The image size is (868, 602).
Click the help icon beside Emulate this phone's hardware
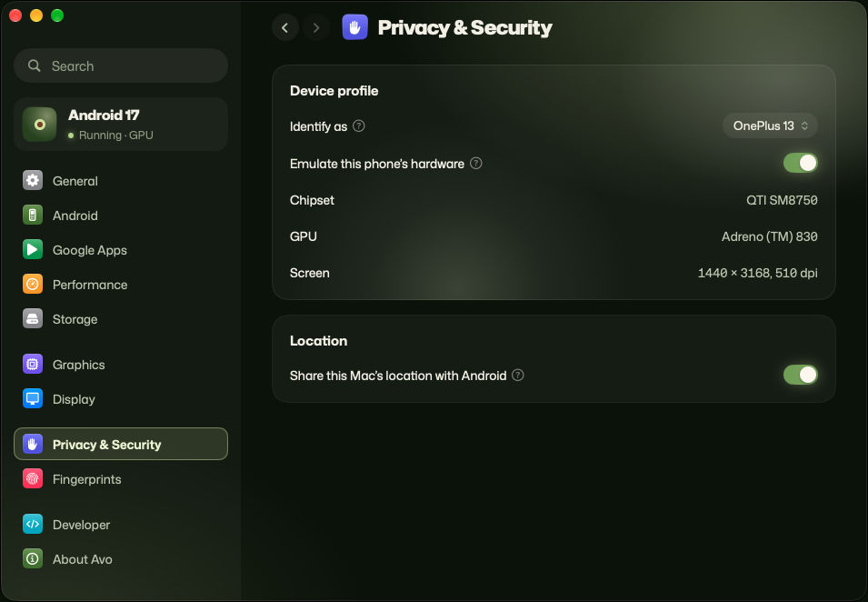coord(476,164)
